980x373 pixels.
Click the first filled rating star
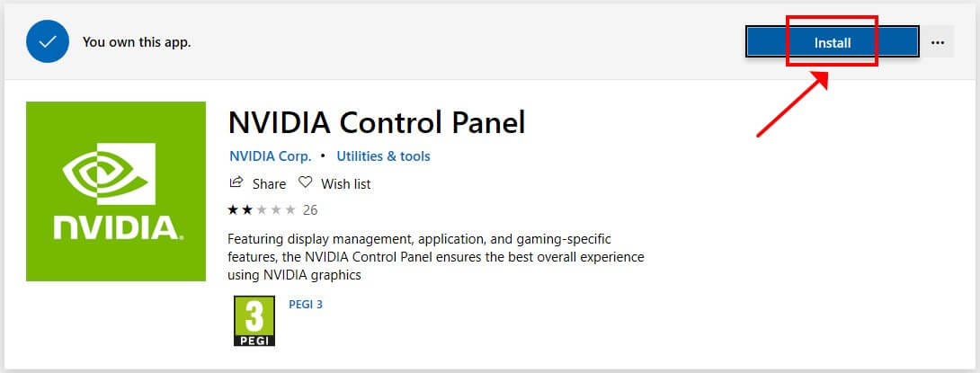pos(233,210)
